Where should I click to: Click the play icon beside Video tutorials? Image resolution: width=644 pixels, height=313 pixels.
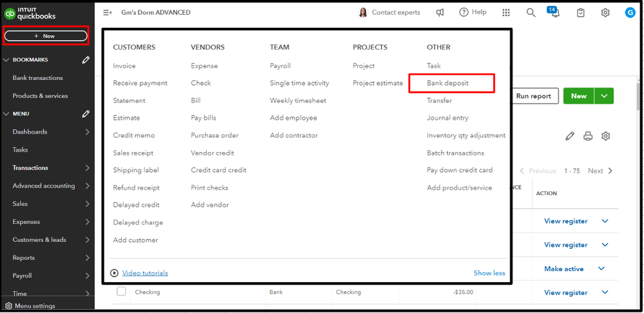115,273
